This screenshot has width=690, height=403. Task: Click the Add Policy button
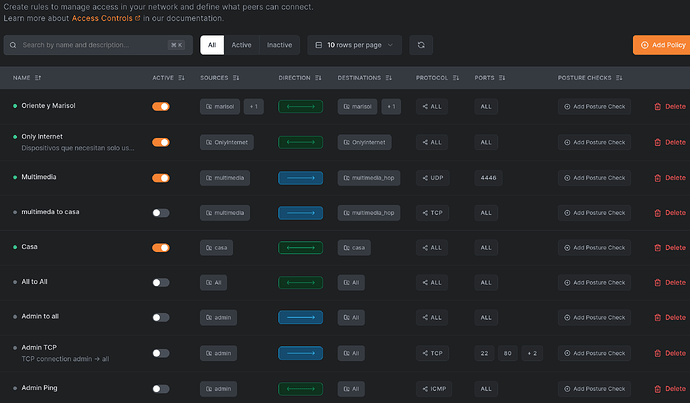(x=661, y=45)
